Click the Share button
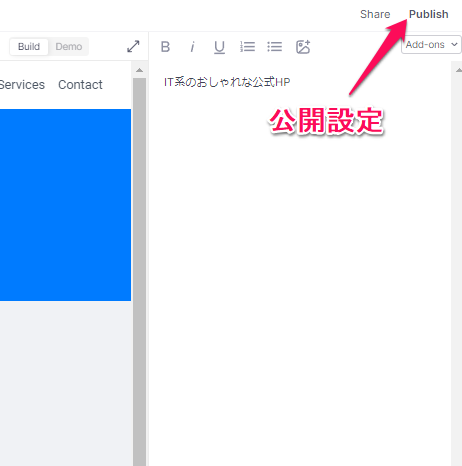The height and width of the screenshot is (466, 462). coord(375,14)
